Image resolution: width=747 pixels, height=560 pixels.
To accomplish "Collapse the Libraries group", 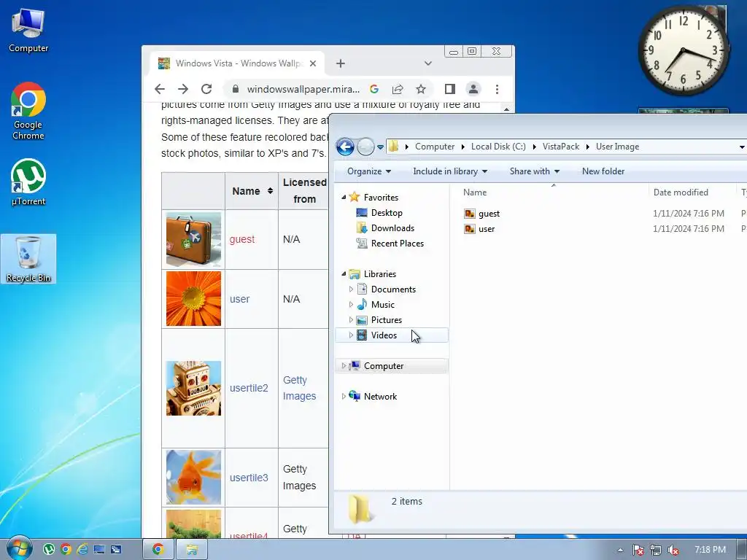I will (344, 274).
